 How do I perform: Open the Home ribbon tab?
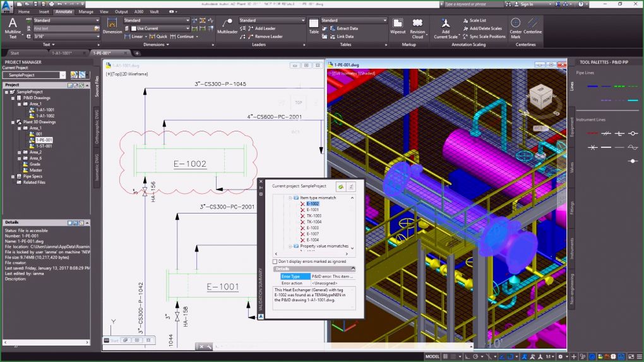click(24, 12)
